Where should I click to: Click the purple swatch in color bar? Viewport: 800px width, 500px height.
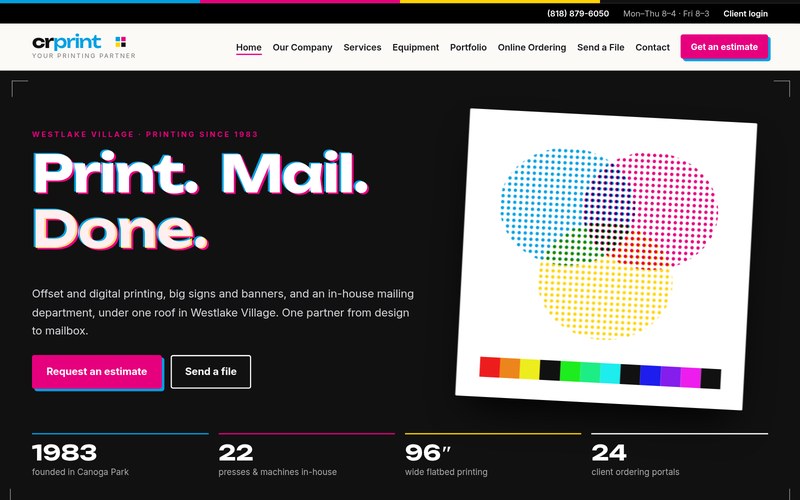(x=670, y=377)
